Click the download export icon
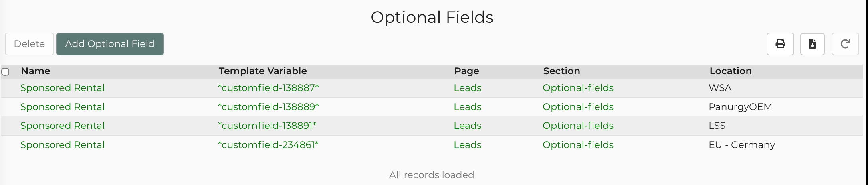 812,44
